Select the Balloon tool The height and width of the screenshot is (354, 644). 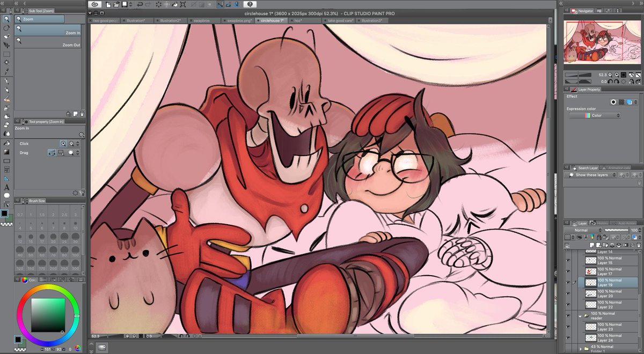click(x=6, y=195)
